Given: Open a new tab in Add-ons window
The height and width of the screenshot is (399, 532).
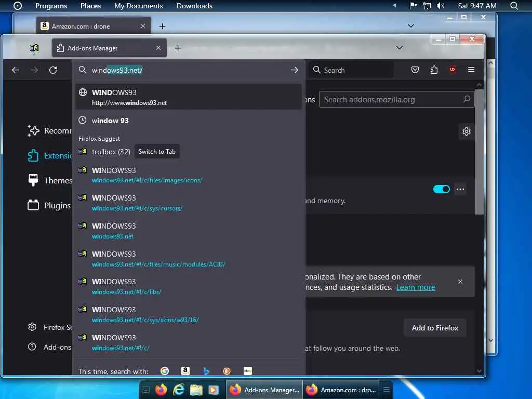Looking at the screenshot, I should click(178, 48).
